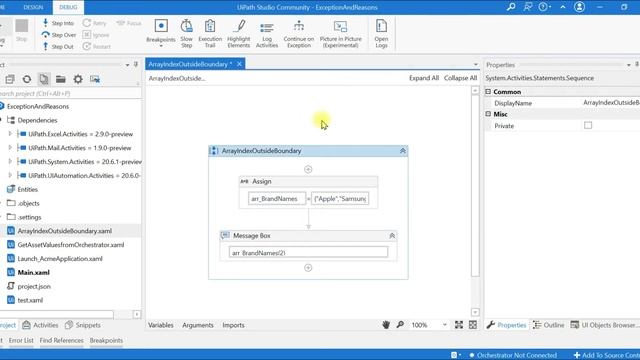This screenshot has height=360, width=640.
Task: Click Open Logs in the ribbon
Action: 381,33
